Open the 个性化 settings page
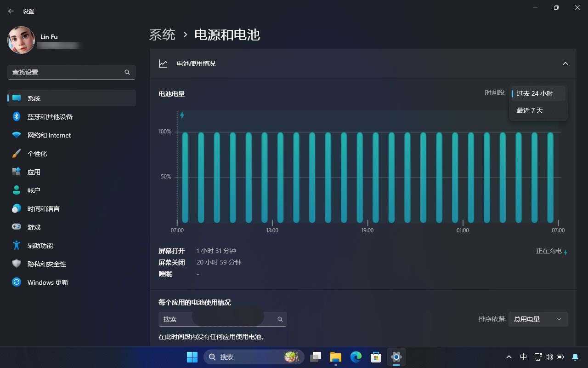Screen dimensions: 588x368 point(39,153)
